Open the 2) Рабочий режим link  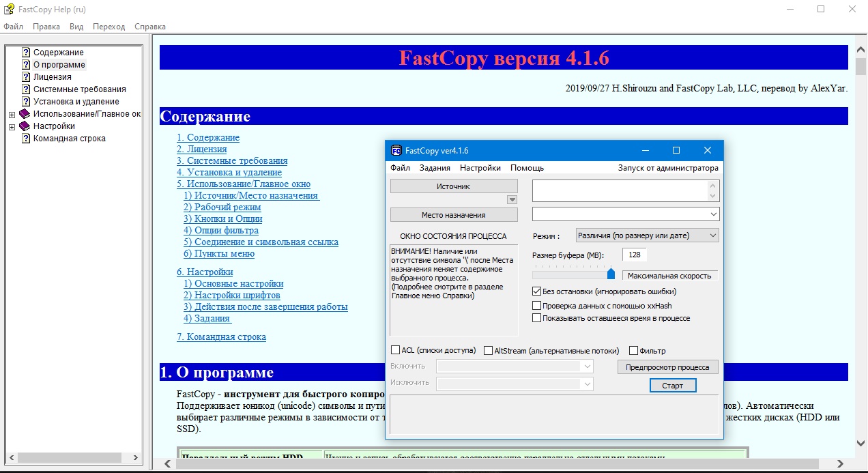pyautogui.click(x=222, y=207)
